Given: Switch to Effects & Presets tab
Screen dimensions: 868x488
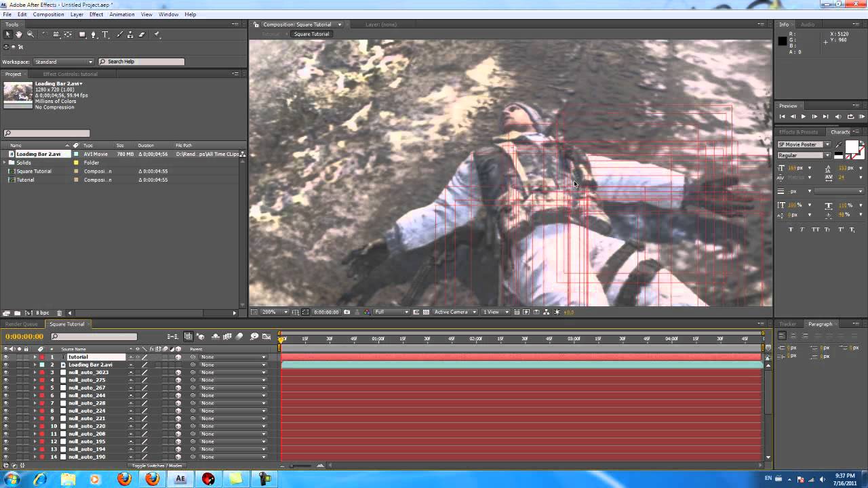Looking at the screenshot, I should point(798,132).
